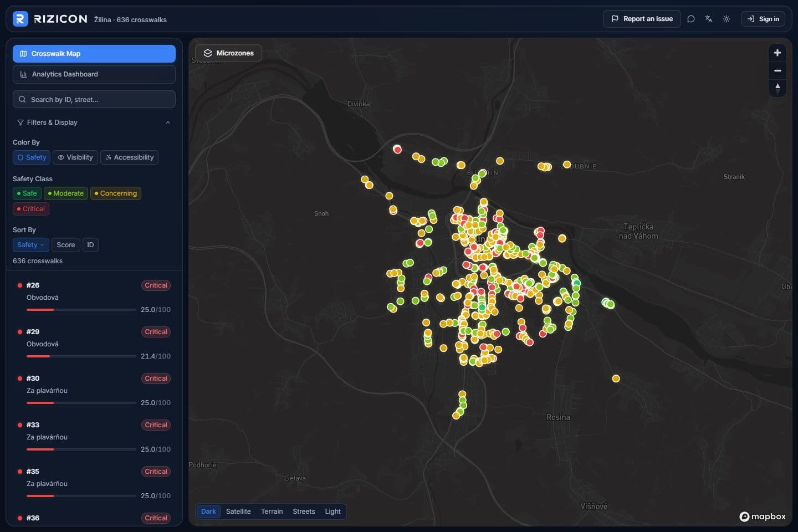Click the Filters & Display funnel icon
The height and width of the screenshot is (532, 798).
[x=21, y=122]
